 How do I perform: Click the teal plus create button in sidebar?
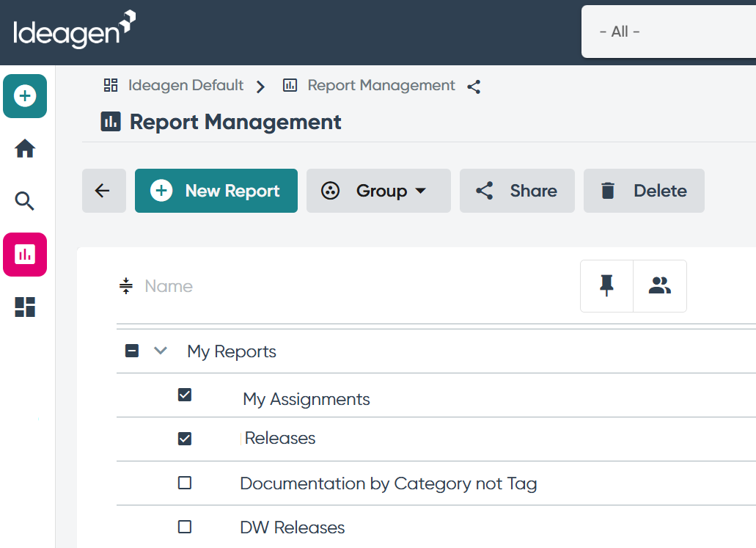[x=25, y=96]
